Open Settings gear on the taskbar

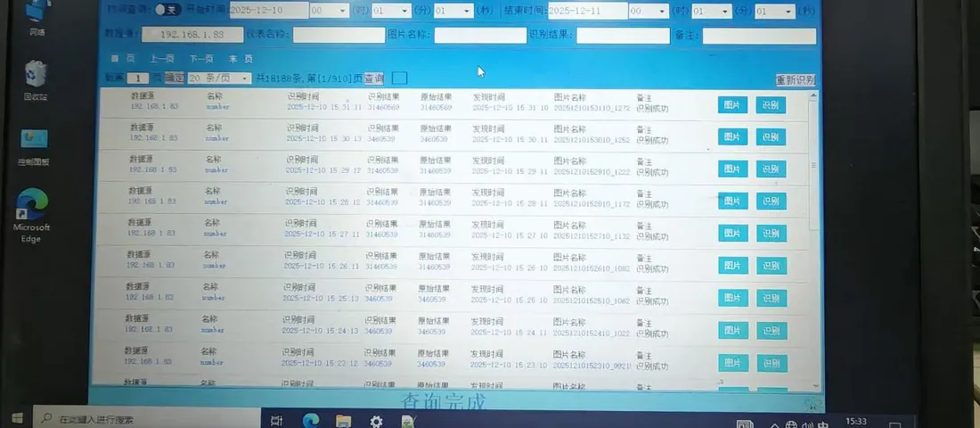(376, 421)
